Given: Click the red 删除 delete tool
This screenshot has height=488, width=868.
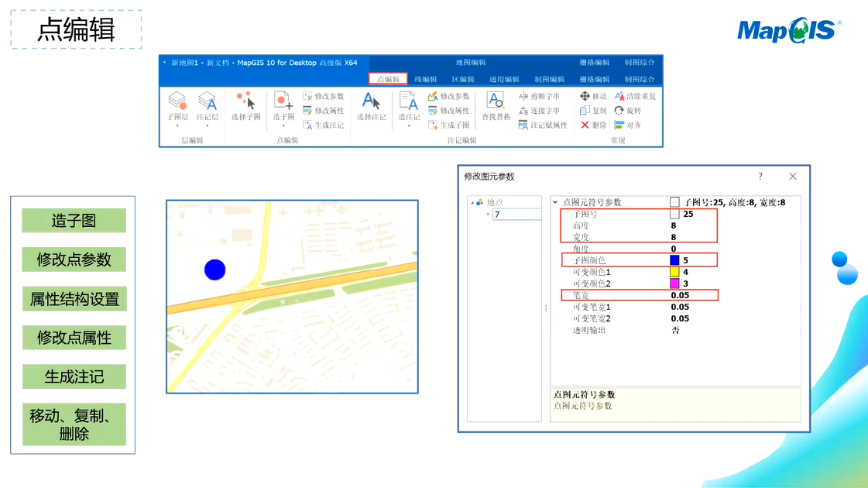Looking at the screenshot, I should 593,125.
